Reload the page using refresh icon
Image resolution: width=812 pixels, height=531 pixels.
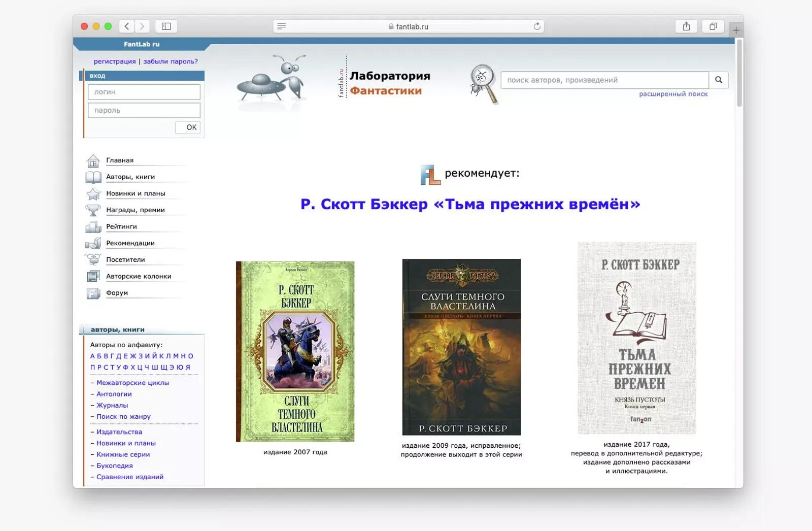click(x=536, y=26)
